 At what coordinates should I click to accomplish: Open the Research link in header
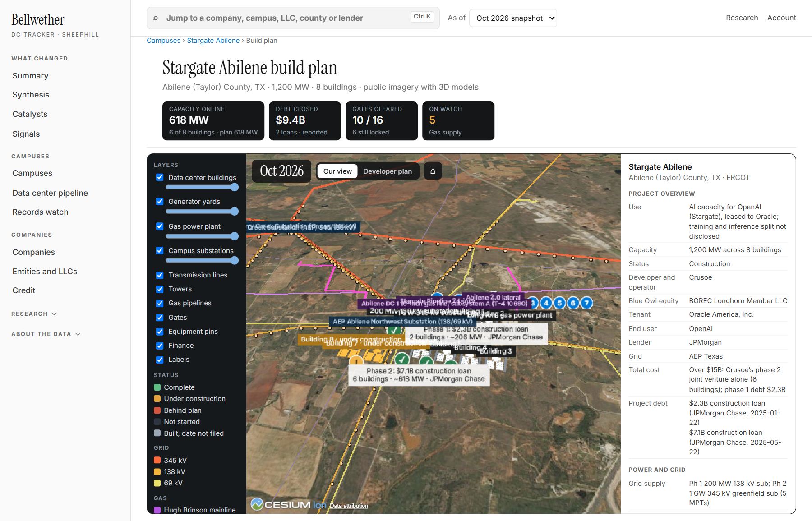pos(742,18)
